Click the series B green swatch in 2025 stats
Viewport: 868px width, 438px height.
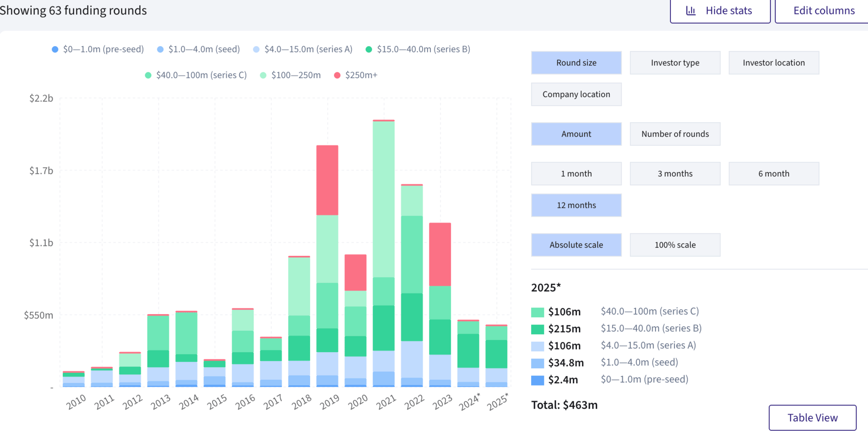(538, 329)
